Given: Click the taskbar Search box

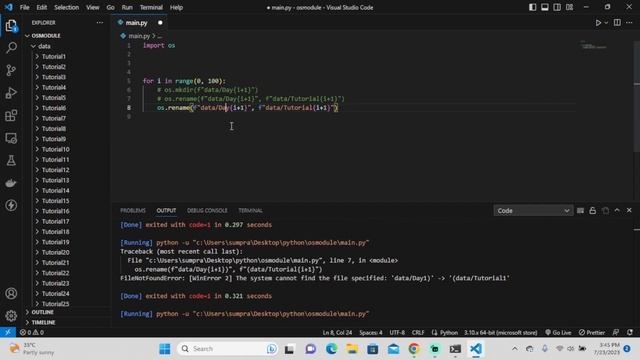Looking at the screenshot, I should pos(228,349).
